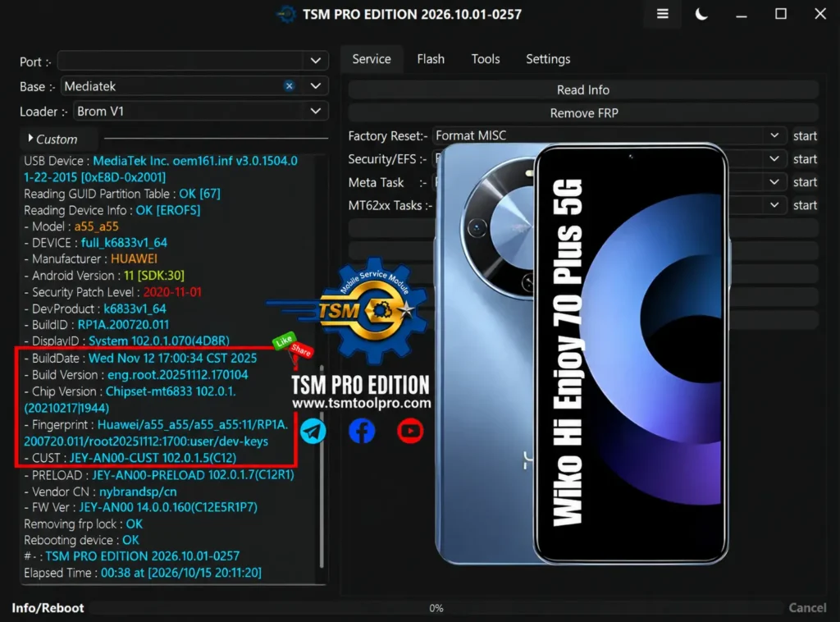
Task: Expand the Port dropdown
Action: tap(316, 61)
